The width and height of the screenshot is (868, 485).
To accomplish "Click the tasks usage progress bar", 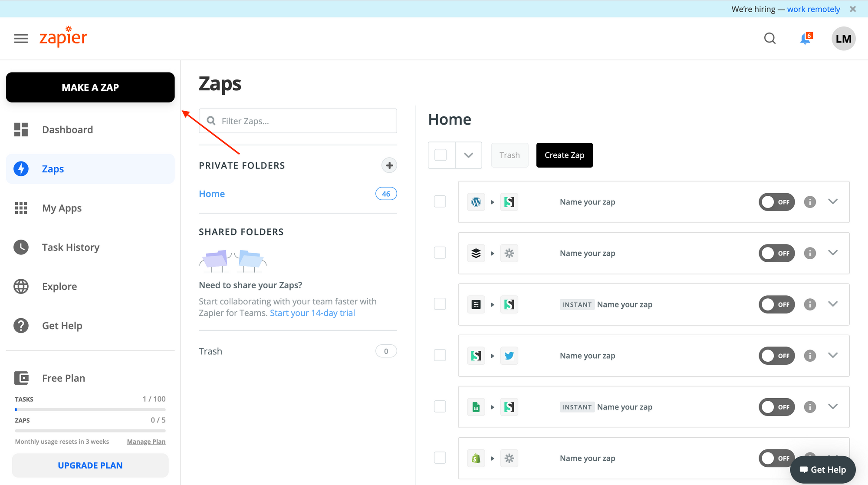I will point(90,409).
